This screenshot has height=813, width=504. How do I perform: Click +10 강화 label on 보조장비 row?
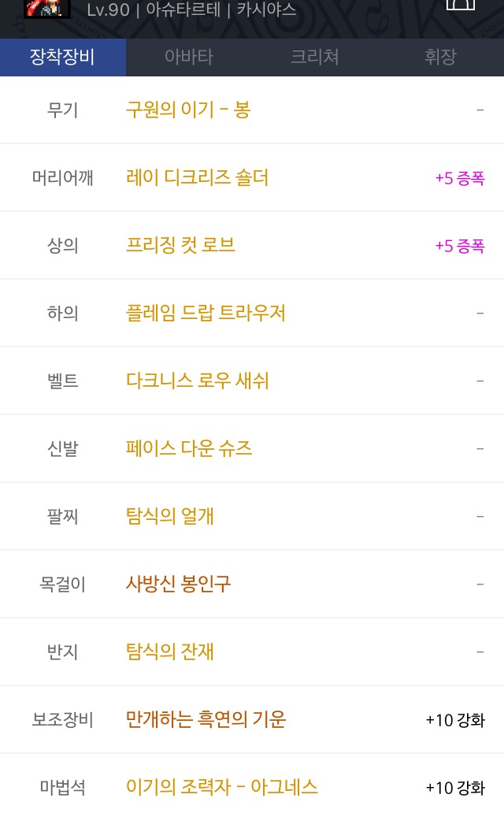[455, 720]
